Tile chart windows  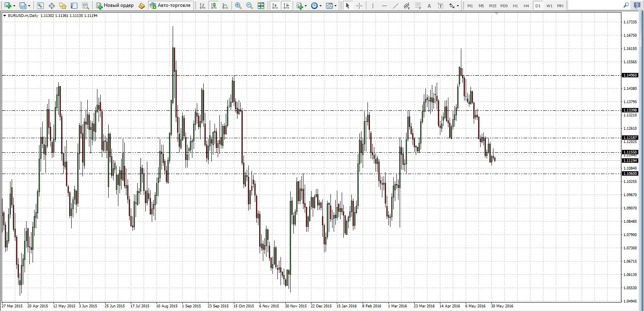[261, 6]
